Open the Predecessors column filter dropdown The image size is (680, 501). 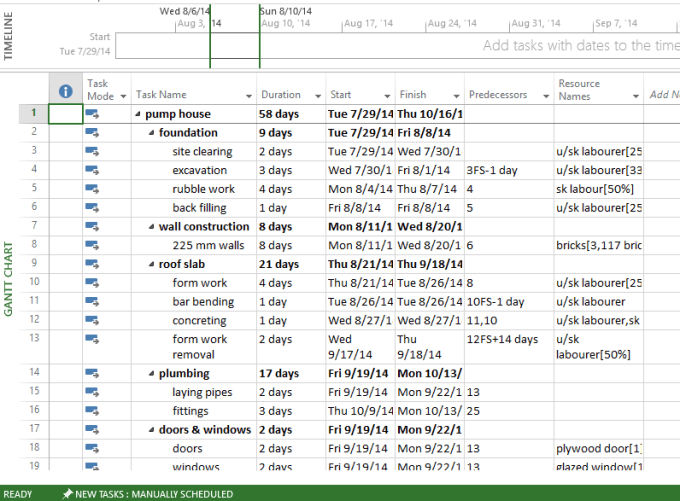pos(546,96)
